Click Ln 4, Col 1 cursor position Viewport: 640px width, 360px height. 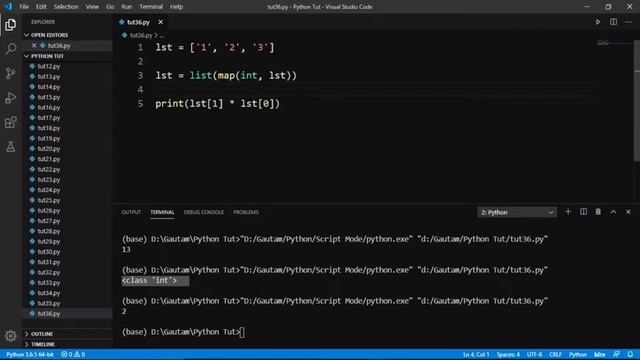(476, 354)
